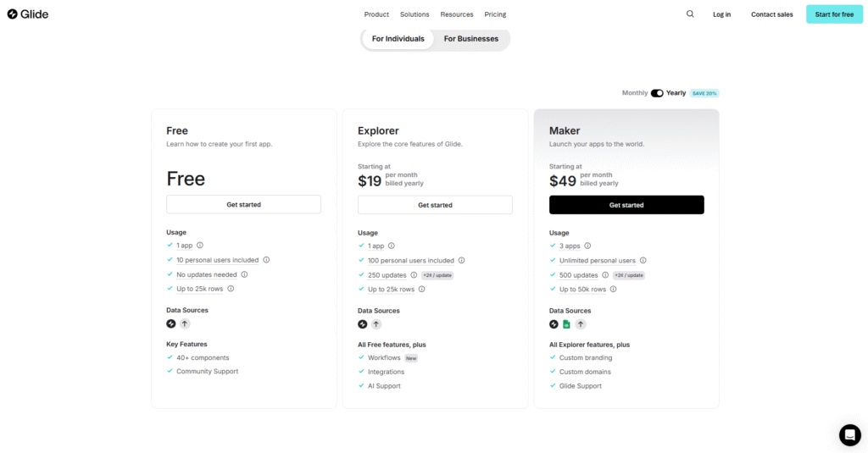Click upload arrow data source icon in Explorer plan

pos(376,324)
